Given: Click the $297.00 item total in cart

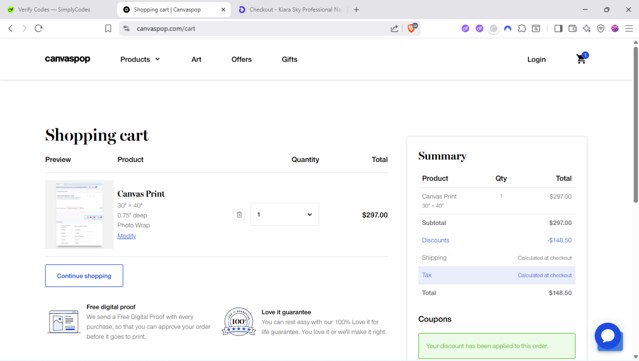Looking at the screenshot, I should 375,215.
